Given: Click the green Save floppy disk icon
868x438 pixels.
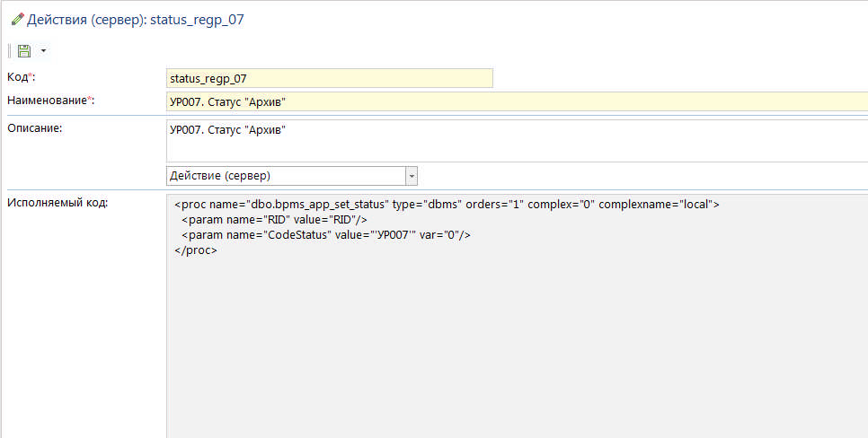Looking at the screenshot, I should 24,51.
